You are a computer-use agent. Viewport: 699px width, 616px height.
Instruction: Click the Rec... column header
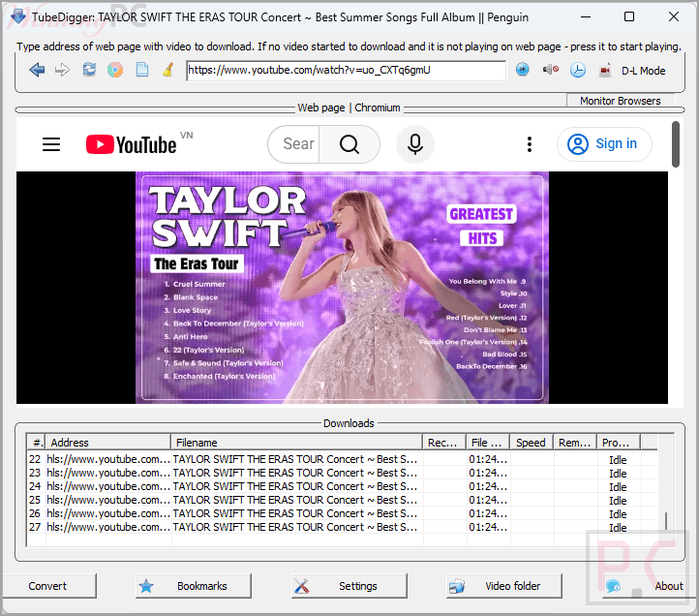(444, 443)
